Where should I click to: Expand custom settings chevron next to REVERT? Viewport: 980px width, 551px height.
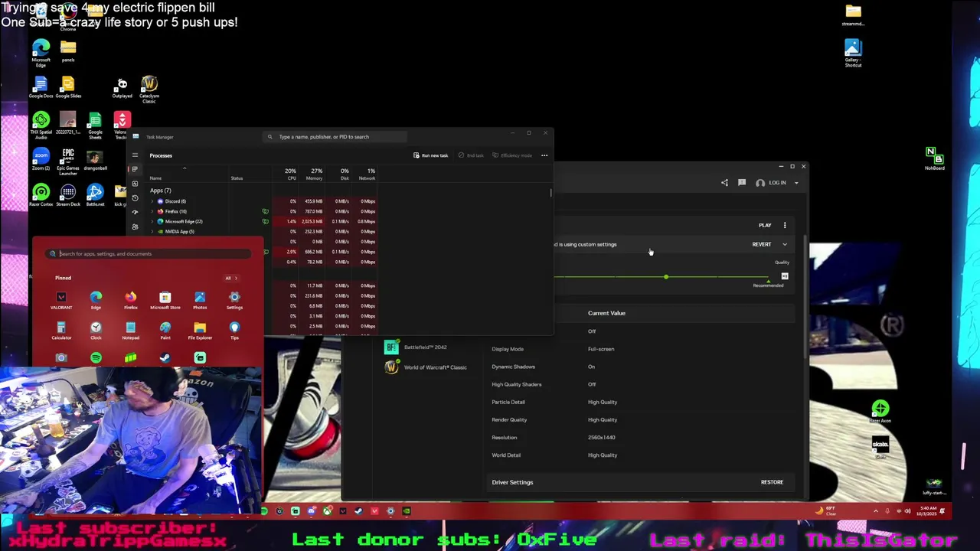(x=785, y=245)
